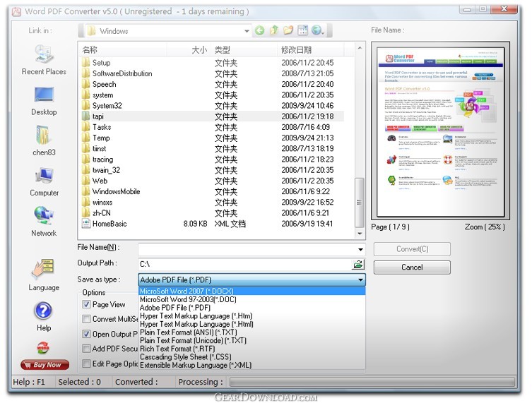
Task: Click the Cancel button
Action: pos(412,267)
